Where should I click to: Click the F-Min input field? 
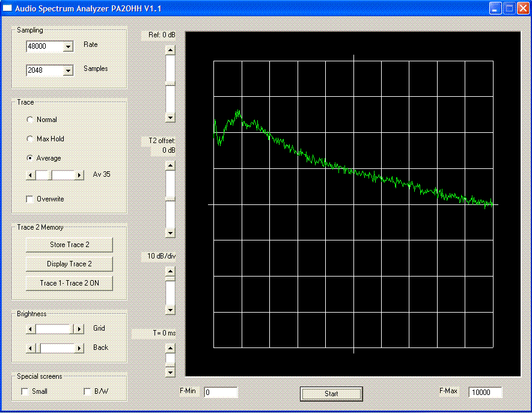coord(221,393)
